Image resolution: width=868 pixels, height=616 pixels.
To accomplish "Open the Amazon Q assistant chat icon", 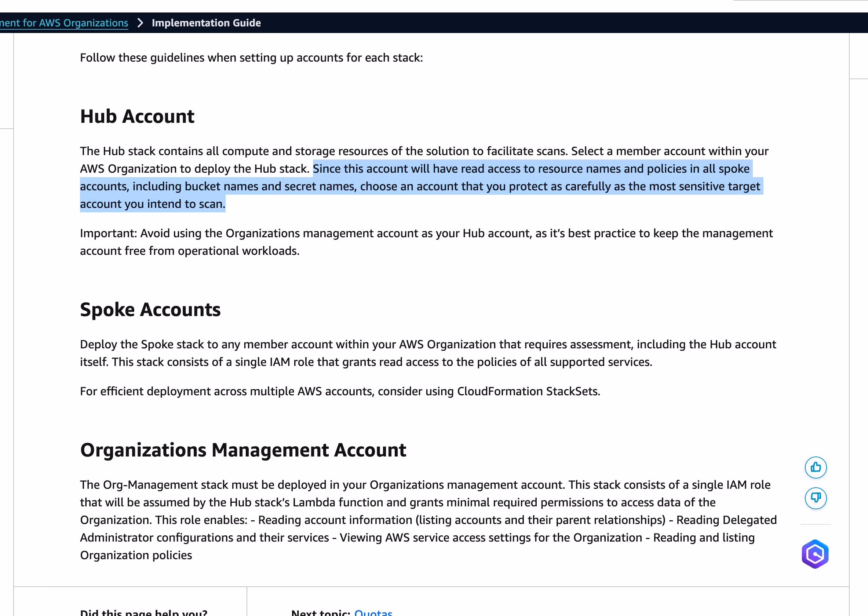I will coord(814,553).
